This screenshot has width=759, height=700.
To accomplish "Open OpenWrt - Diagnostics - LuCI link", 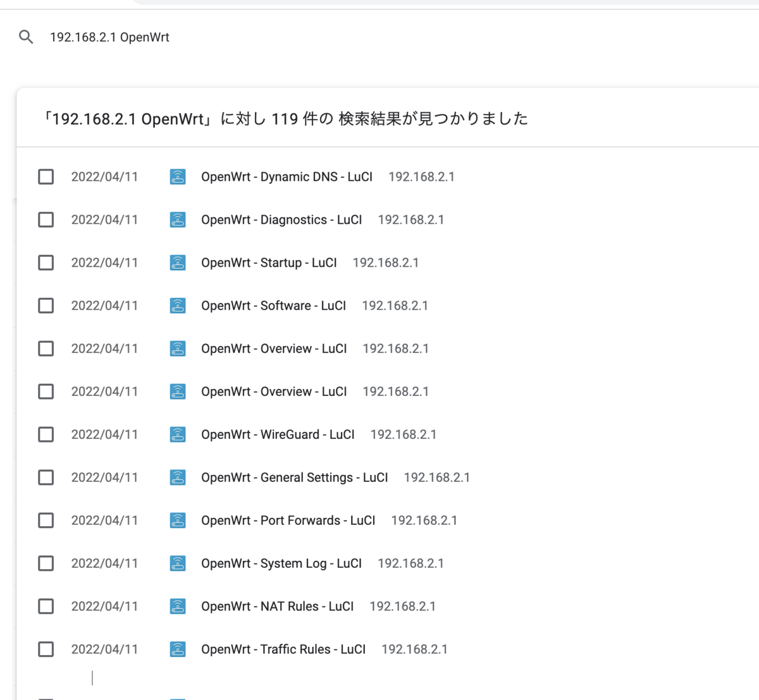I will (x=281, y=220).
